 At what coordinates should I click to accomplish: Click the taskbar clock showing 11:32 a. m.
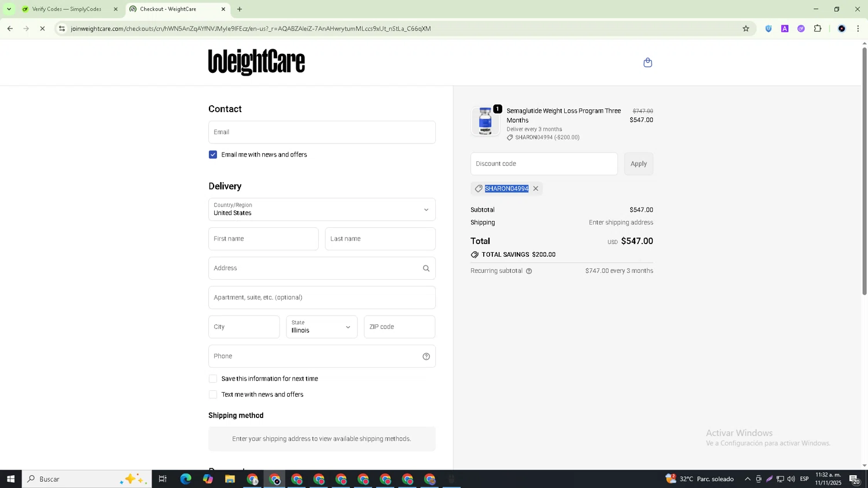[828, 479]
